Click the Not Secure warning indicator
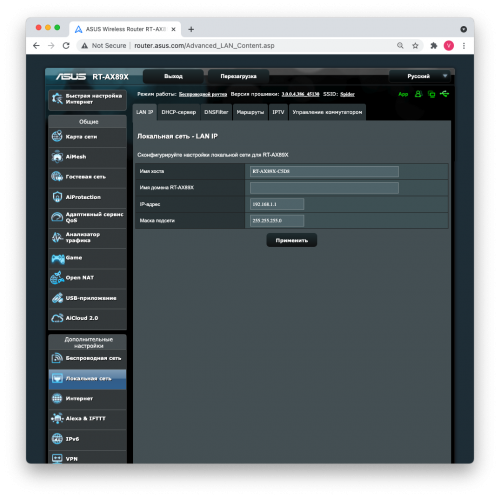Screen dimensions: 500x498 coord(104,46)
